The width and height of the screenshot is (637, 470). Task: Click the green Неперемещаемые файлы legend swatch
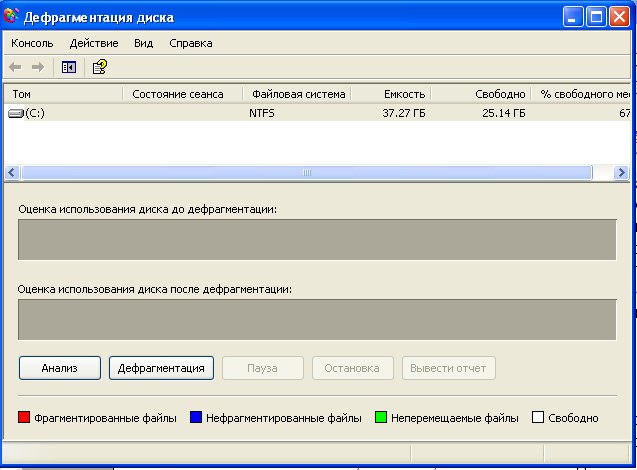pos(381,417)
